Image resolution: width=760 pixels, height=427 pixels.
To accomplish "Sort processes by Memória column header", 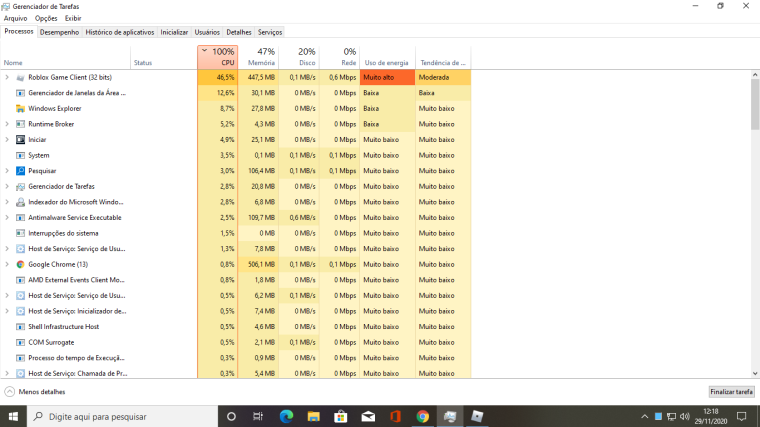I will [x=258, y=57].
